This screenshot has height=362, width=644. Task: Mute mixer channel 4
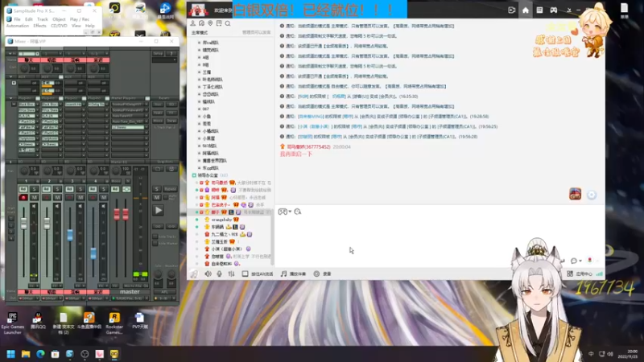tap(104, 197)
